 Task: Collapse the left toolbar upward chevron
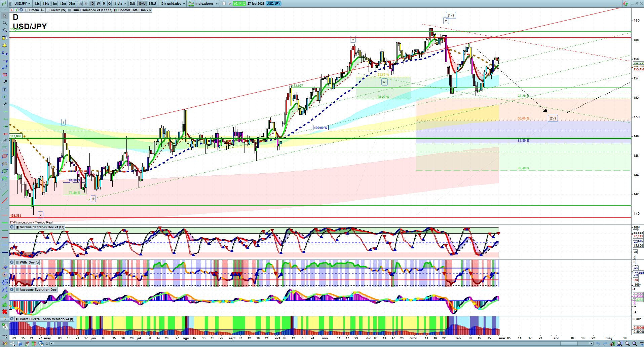tap(5, 9)
